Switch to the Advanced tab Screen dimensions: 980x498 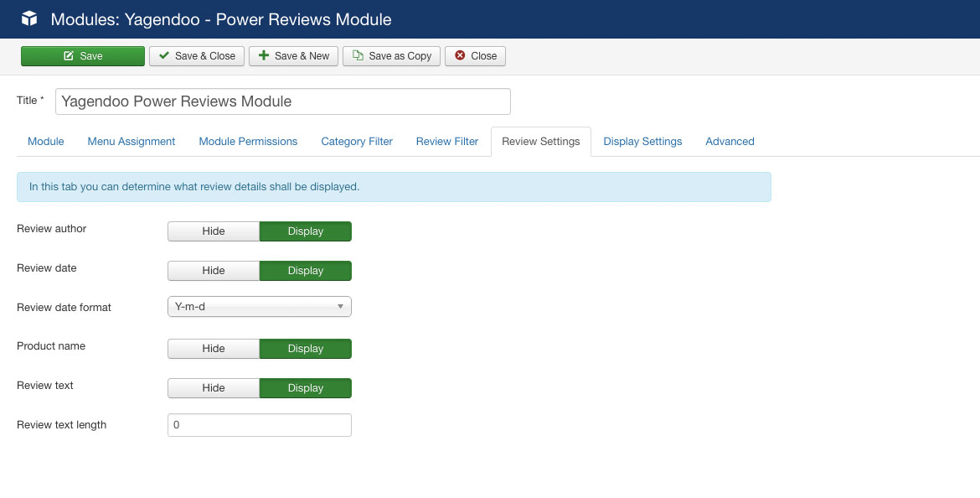730,142
